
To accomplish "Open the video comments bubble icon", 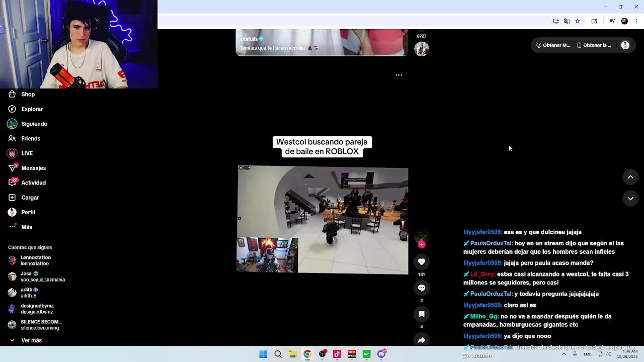I will click(x=422, y=288).
